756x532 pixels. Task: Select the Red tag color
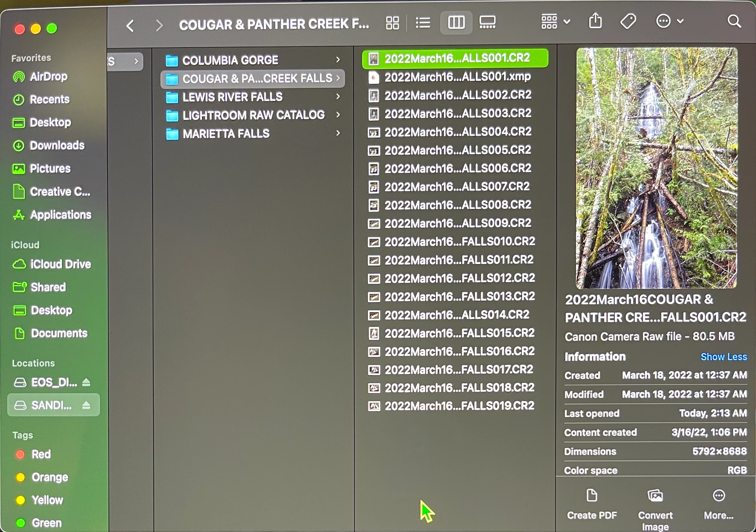[40, 454]
